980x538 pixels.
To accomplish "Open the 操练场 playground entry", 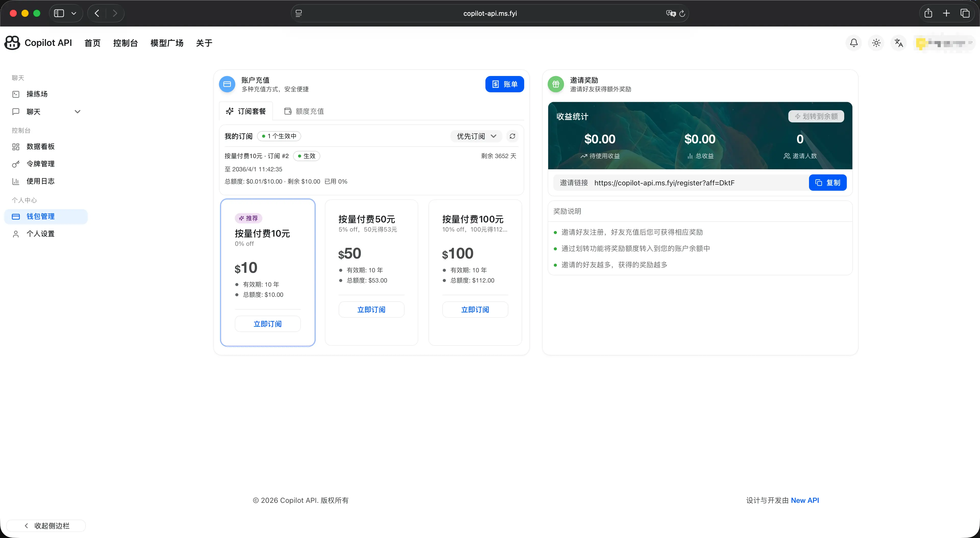I will [37, 94].
